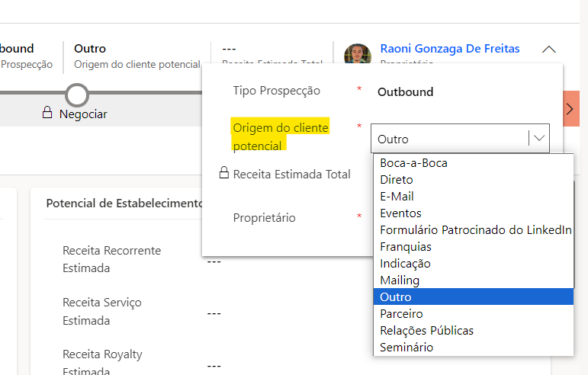The height and width of the screenshot is (375, 588).
Task: Choose the Direto option
Action: [x=397, y=180]
